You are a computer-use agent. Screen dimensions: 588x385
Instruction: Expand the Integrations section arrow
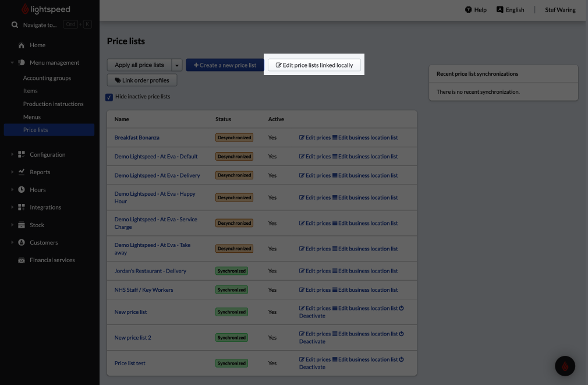point(12,207)
